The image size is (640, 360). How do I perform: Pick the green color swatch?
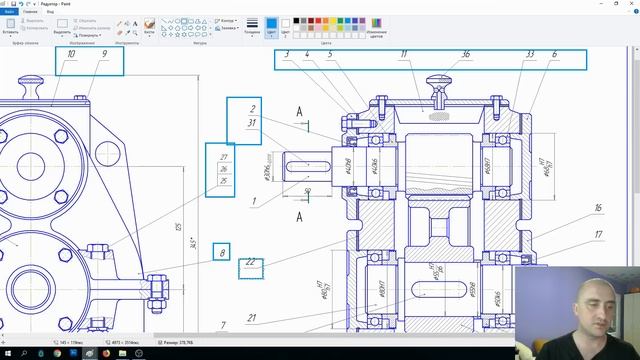click(x=340, y=21)
